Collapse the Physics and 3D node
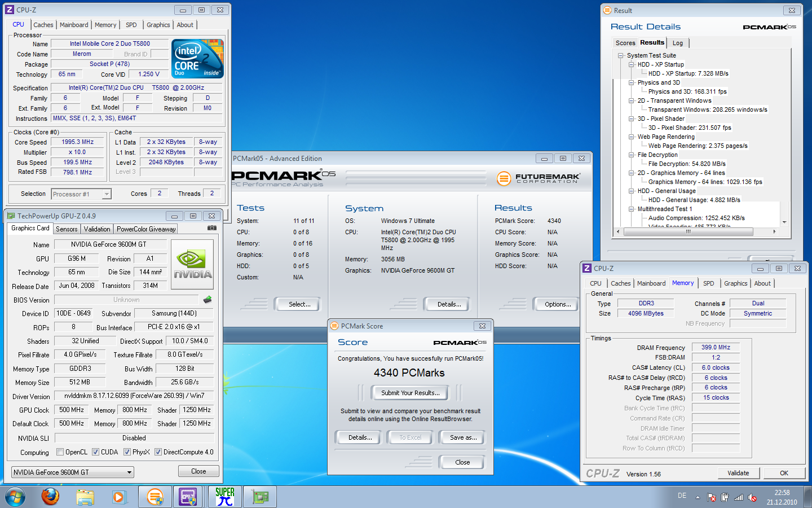The height and width of the screenshot is (508, 812). [x=632, y=82]
